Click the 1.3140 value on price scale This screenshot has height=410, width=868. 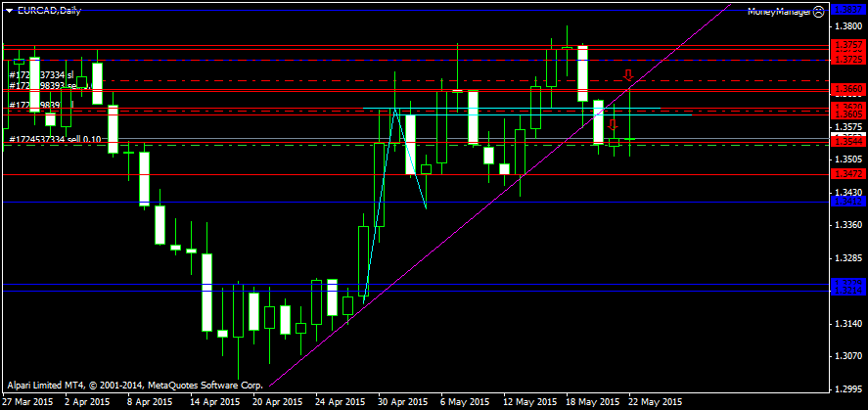point(848,324)
